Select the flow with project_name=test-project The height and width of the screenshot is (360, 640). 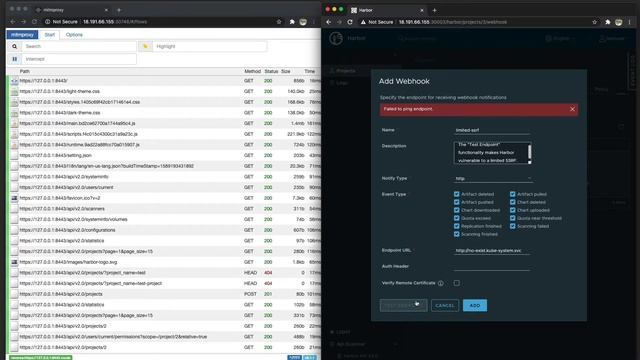(164, 283)
